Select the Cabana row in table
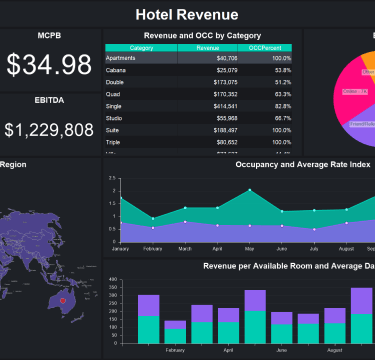This screenshot has width=375, height=360. [x=199, y=70]
